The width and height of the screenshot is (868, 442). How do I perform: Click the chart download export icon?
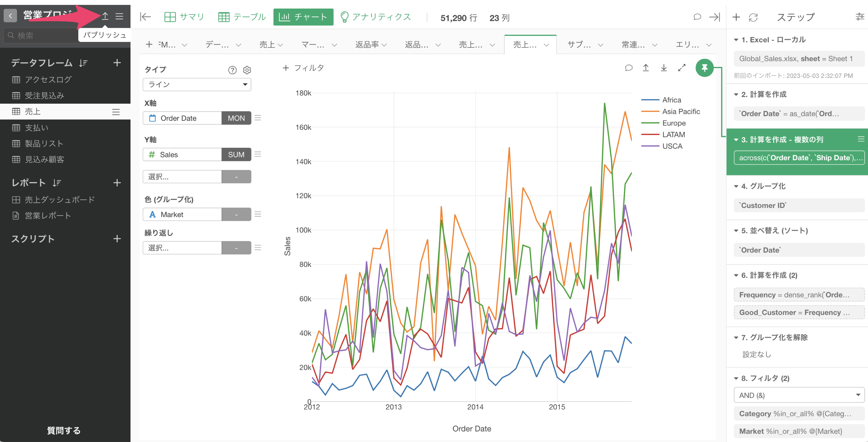click(663, 68)
